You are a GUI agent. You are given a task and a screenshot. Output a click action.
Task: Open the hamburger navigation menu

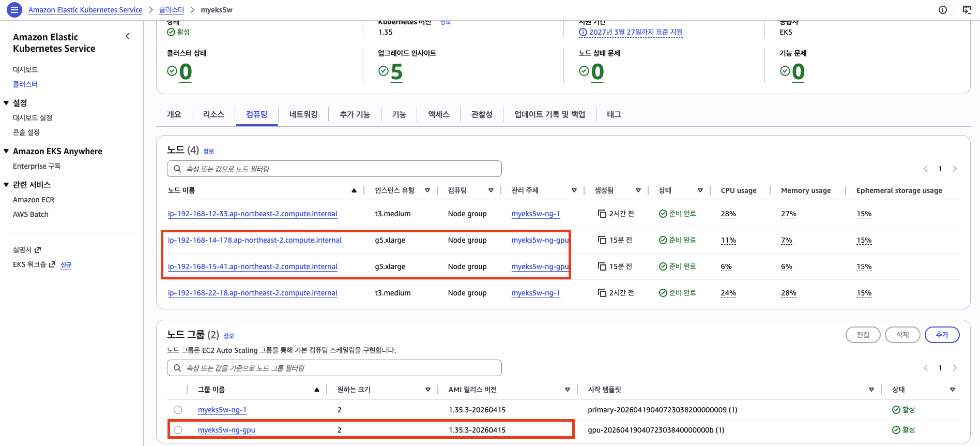[x=14, y=9]
